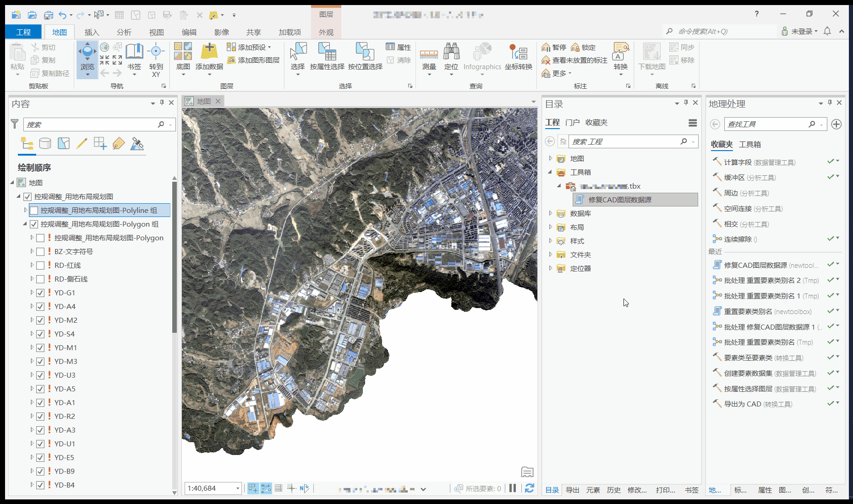Click the 转到XY go-to tool
Image resolution: width=853 pixels, height=504 pixels.
coord(156,60)
